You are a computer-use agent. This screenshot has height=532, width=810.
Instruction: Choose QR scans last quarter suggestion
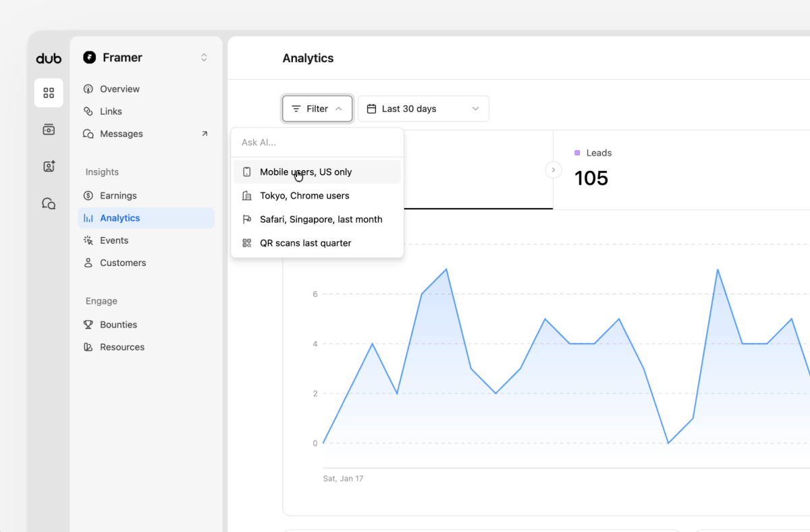[317, 243]
